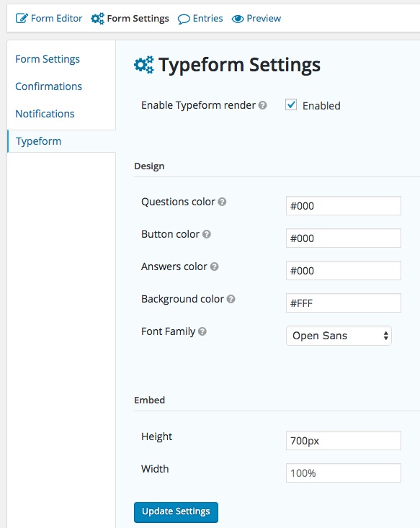Click the Preview eye icon
This screenshot has width=420, height=528.
pyautogui.click(x=238, y=19)
